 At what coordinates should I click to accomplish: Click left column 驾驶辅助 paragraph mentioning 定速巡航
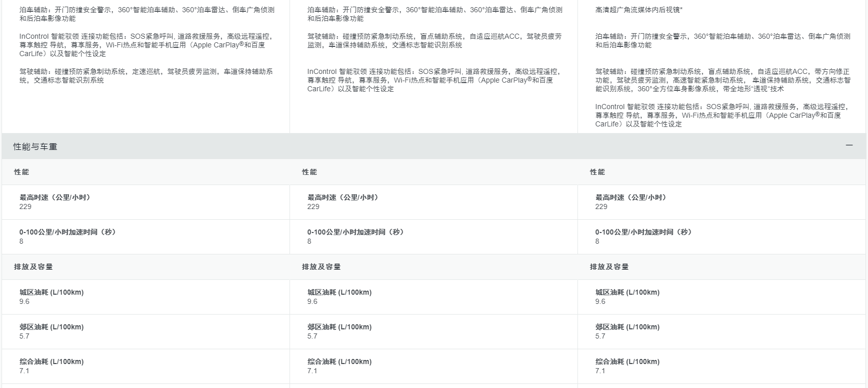146,76
